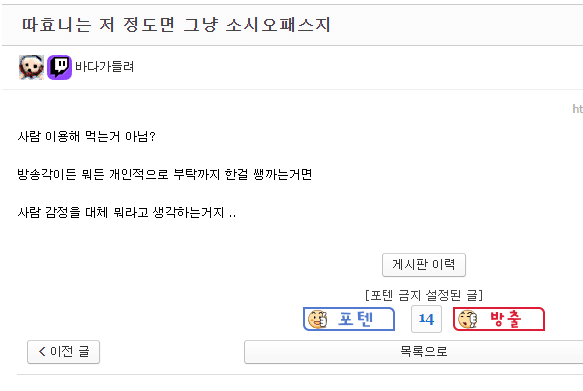This screenshot has height=391, width=583.
Task: Downvote the post with the red 방출 label
Action: pyautogui.click(x=499, y=319)
